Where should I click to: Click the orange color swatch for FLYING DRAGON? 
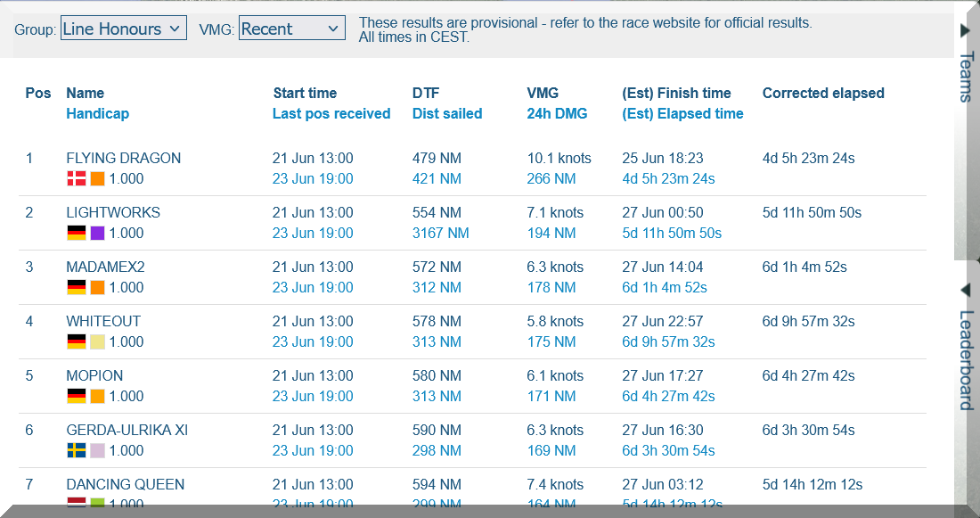click(x=97, y=179)
